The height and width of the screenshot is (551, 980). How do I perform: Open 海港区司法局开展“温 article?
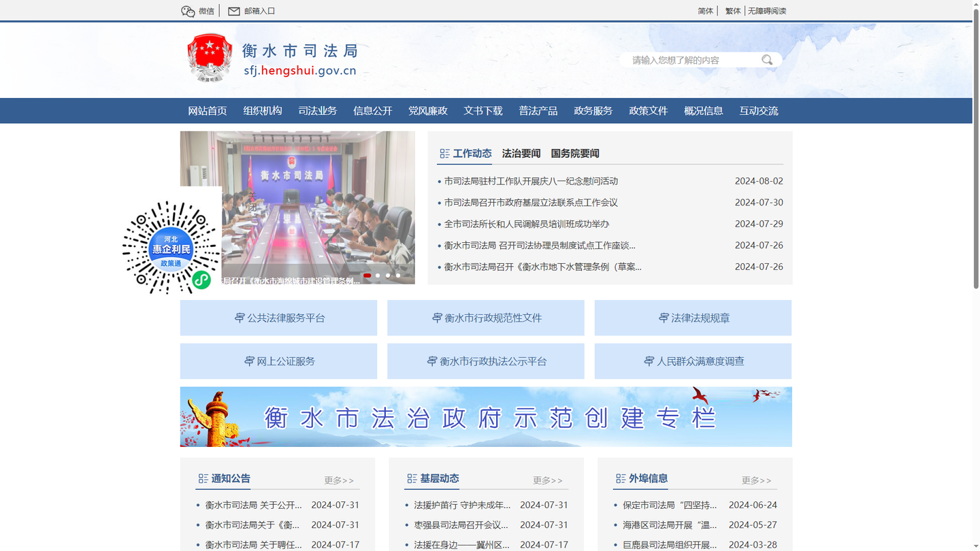[670, 525]
